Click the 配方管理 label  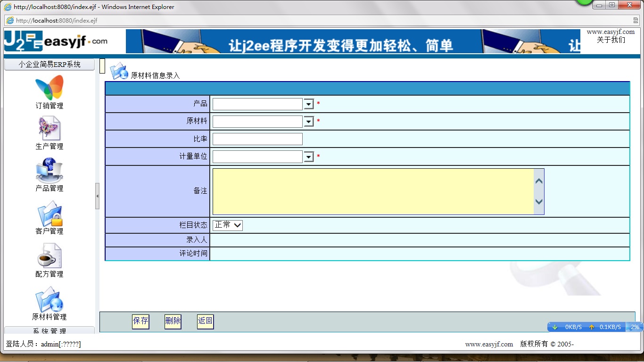click(x=50, y=274)
